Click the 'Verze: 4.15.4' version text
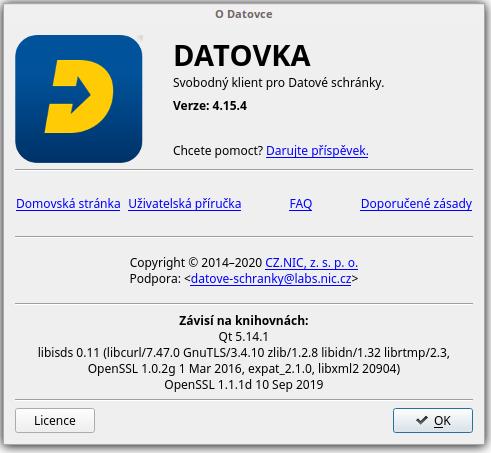Screen dimensions: 491x453 tap(210, 106)
